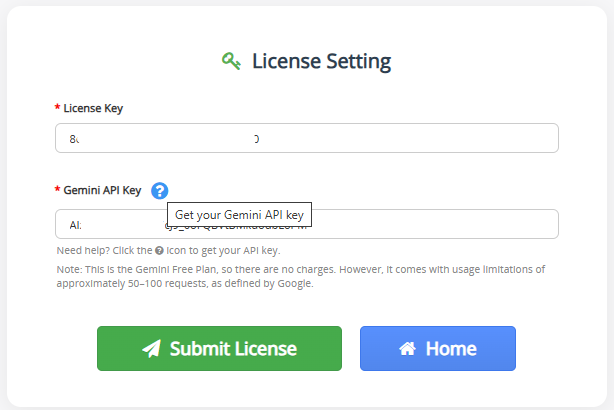Click the "Need help?" hint line
The height and width of the screenshot is (410, 614).
point(168,251)
